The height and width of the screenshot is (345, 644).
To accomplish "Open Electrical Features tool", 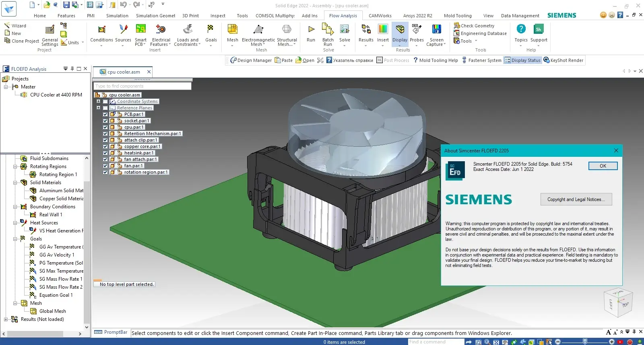I will pos(161,34).
